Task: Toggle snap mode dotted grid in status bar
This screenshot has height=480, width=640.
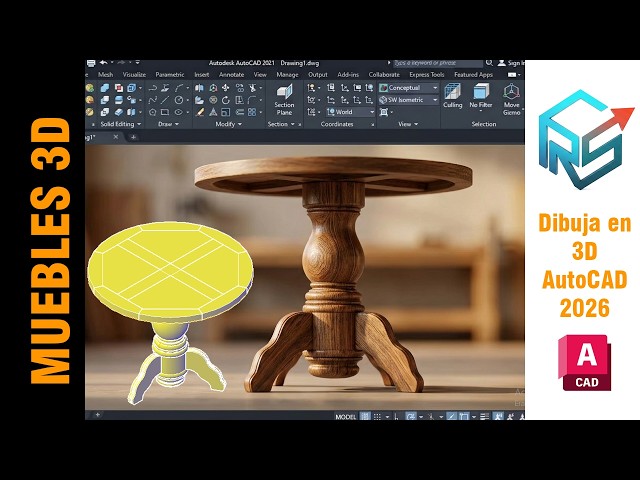Action: pos(378,416)
